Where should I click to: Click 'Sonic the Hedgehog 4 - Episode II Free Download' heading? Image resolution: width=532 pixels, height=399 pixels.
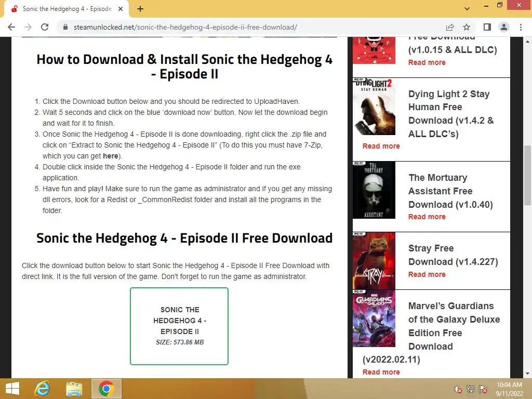[184, 238]
